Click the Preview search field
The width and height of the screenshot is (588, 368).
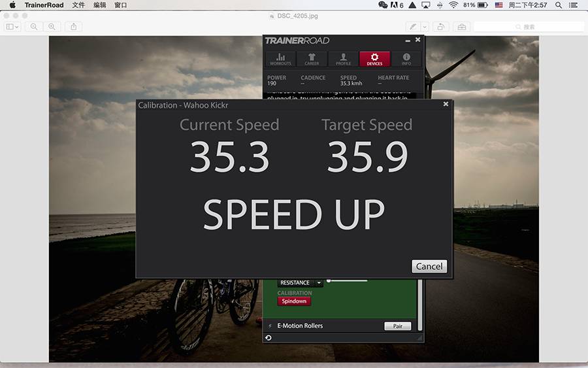coord(529,27)
